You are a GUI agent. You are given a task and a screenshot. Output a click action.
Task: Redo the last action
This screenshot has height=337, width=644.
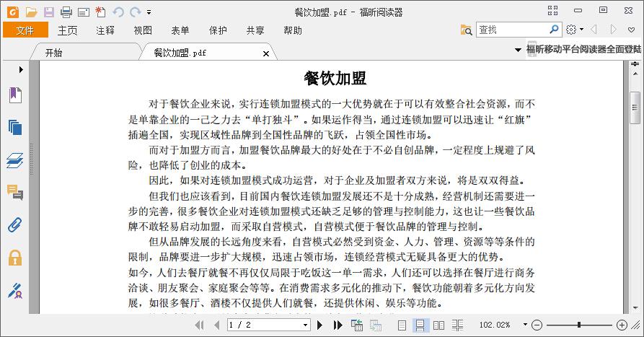click(x=135, y=12)
